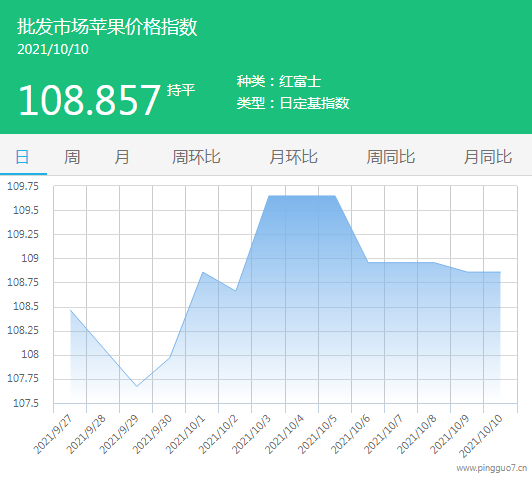Viewport: 532px width, 477px height.
Task: Click the www.pingguo7.cn watermark link
Action: click(492, 468)
